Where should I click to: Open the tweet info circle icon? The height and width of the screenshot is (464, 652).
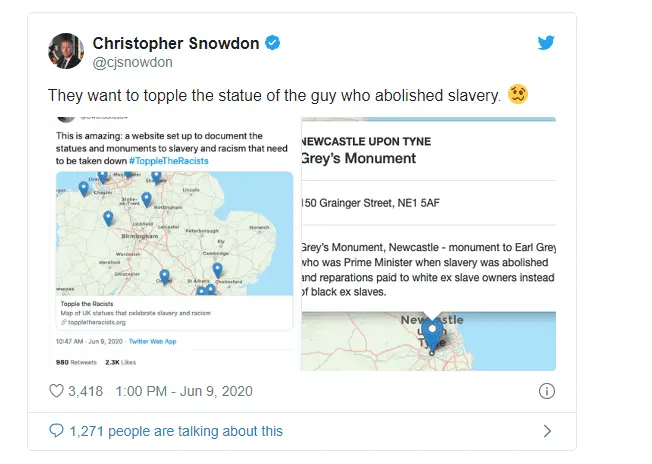pyautogui.click(x=546, y=391)
